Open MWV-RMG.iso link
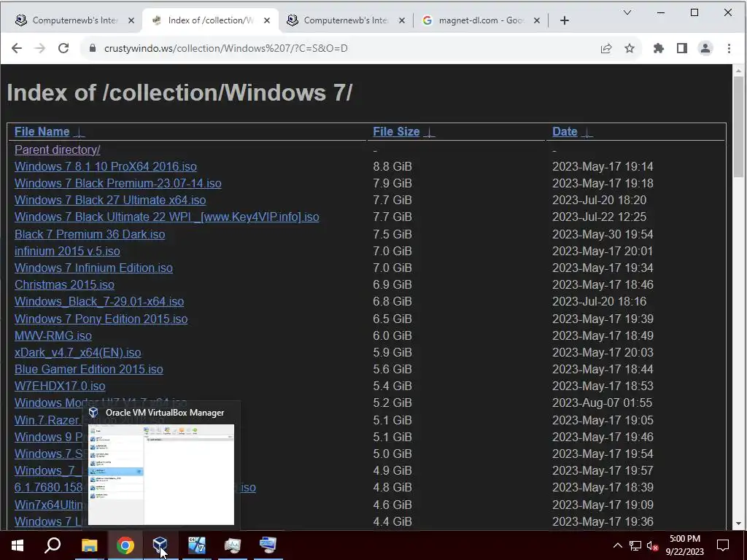 pyautogui.click(x=53, y=335)
